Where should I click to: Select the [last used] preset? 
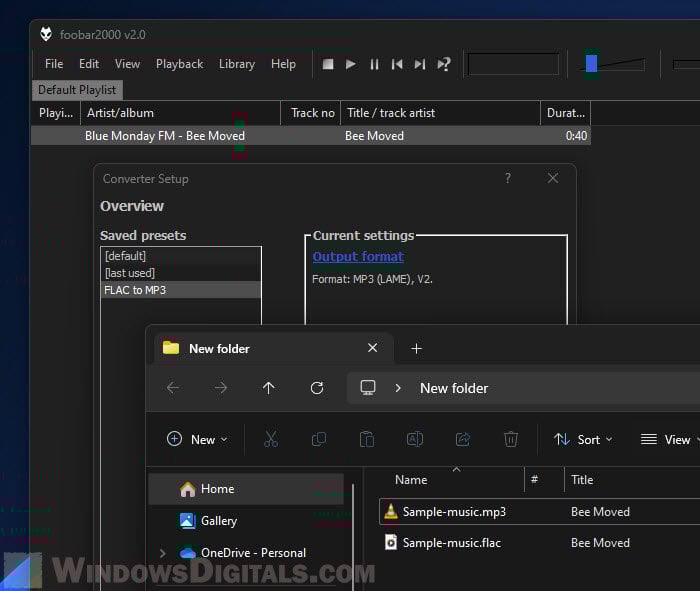181,273
